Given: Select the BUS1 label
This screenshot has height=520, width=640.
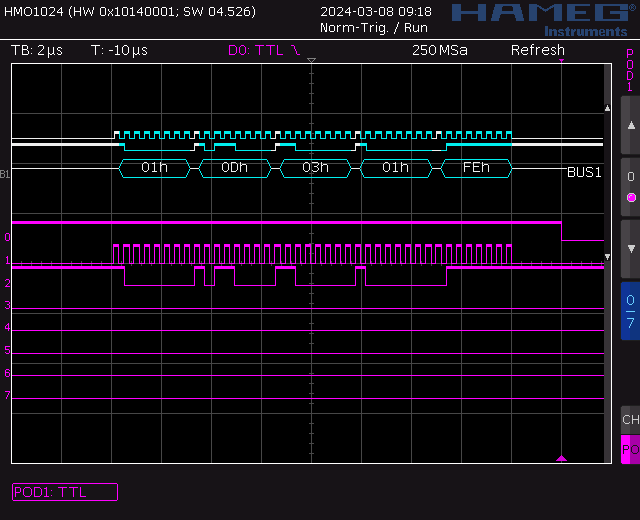Looking at the screenshot, I should pos(584,172).
